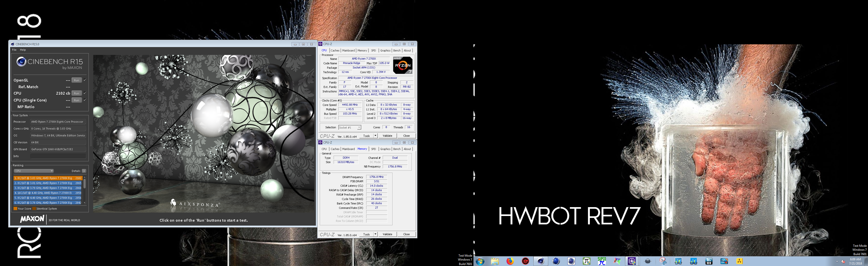Click the orange Your Score legend swatch
This screenshot has width=868, height=266.
point(15,209)
